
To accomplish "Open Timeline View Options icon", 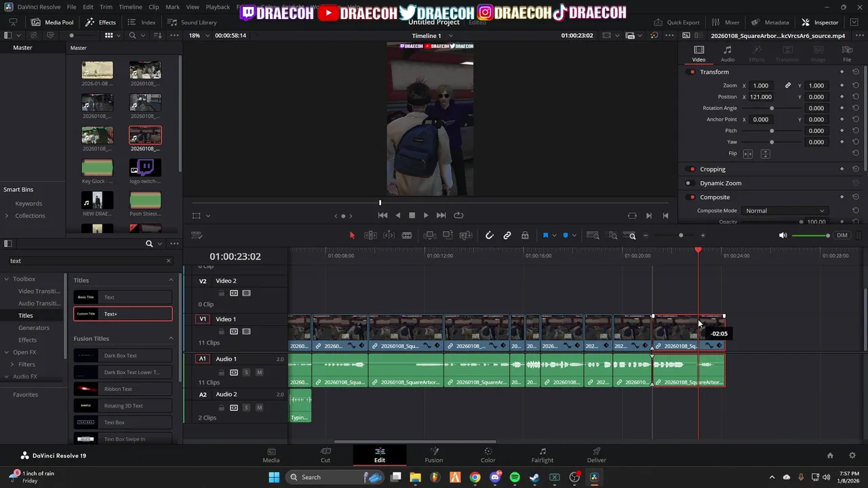I will [197, 235].
